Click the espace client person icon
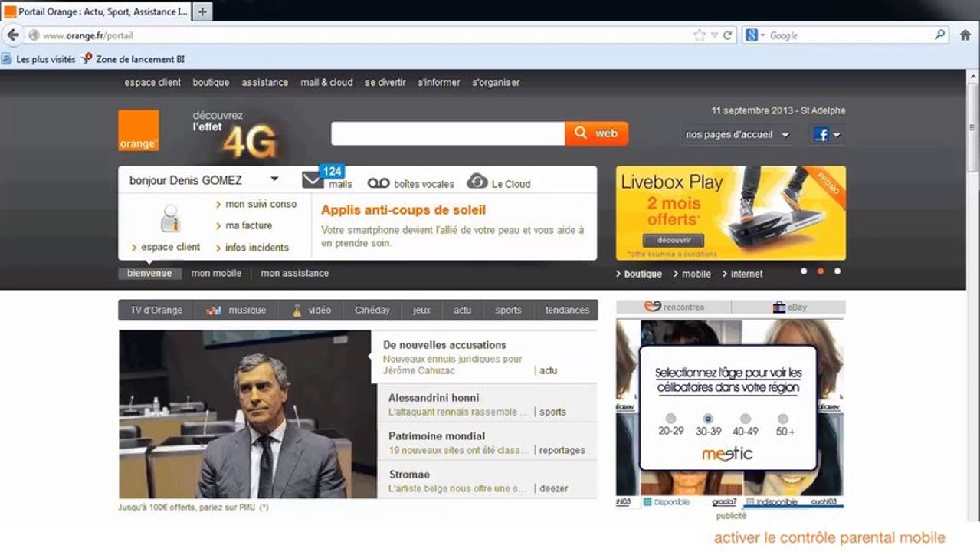This screenshot has width=980, height=552. [170, 219]
